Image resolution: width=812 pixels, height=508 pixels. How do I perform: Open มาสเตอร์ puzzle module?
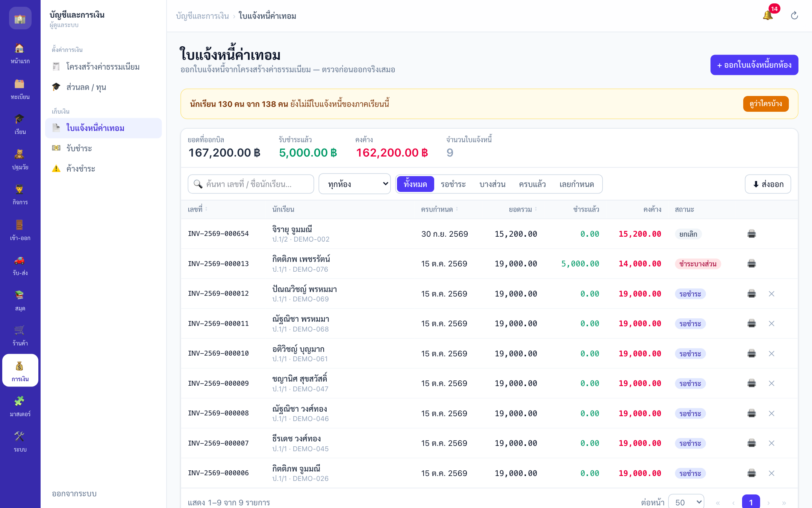pos(20,406)
